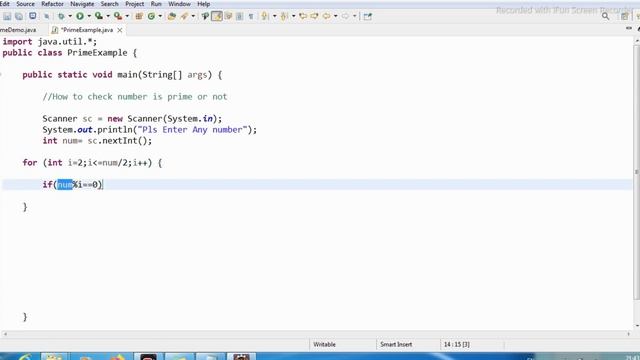Minimize the editor area with the minimize icon
Screen dimensions: 640x360
click(629, 28)
